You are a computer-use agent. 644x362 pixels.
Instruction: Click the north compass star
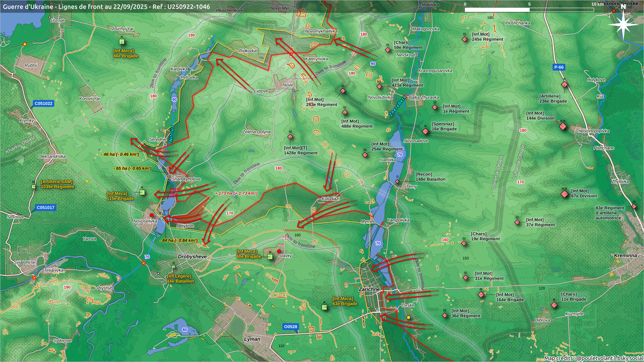(x=623, y=24)
